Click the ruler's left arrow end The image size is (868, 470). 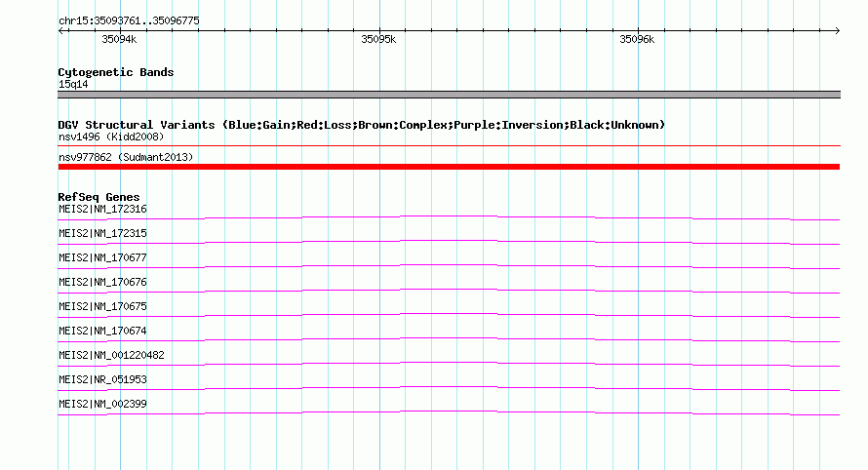click(x=60, y=30)
